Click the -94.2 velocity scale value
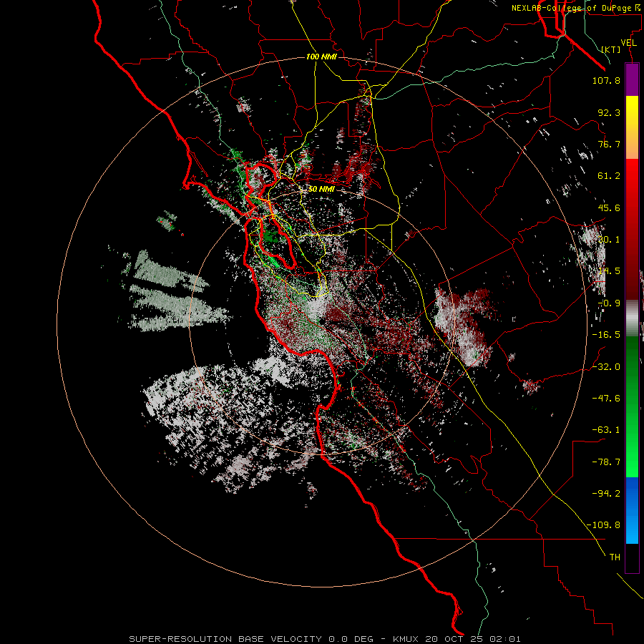 tap(606, 493)
